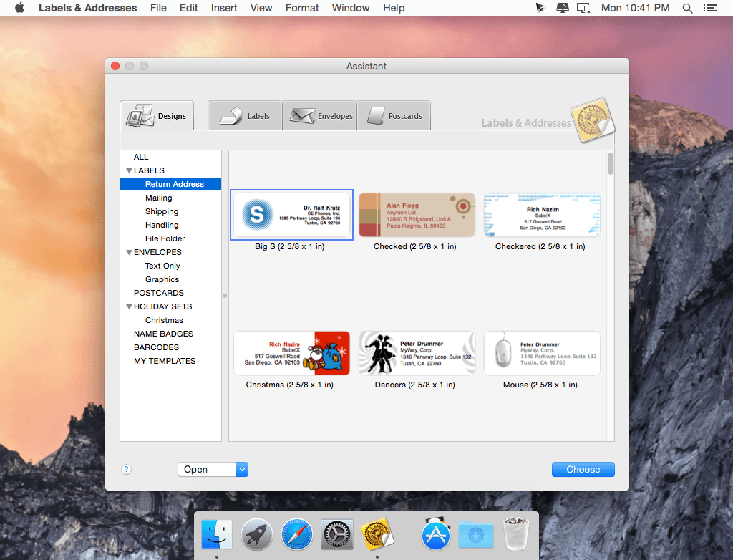The image size is (733, 560).
Task: Open the Apple menu
Action: coord(19,7)
